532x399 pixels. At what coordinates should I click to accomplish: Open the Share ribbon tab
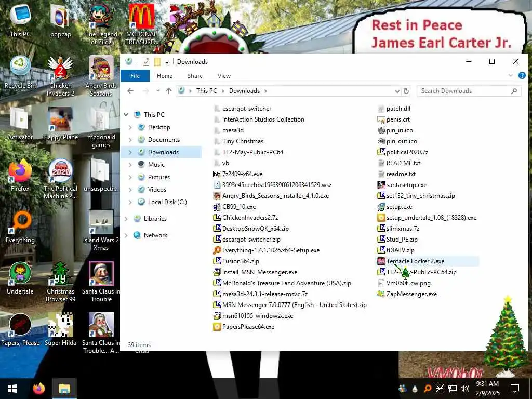[x=195, y=76]
